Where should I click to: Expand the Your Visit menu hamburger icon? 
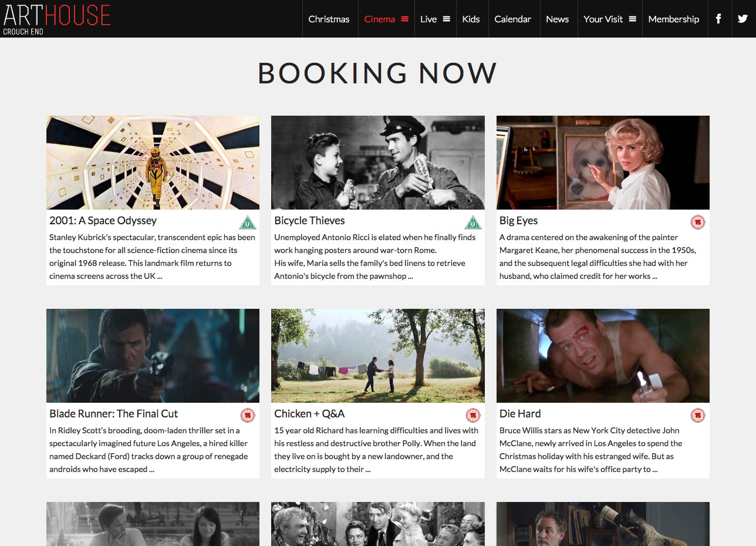point(632,19)
